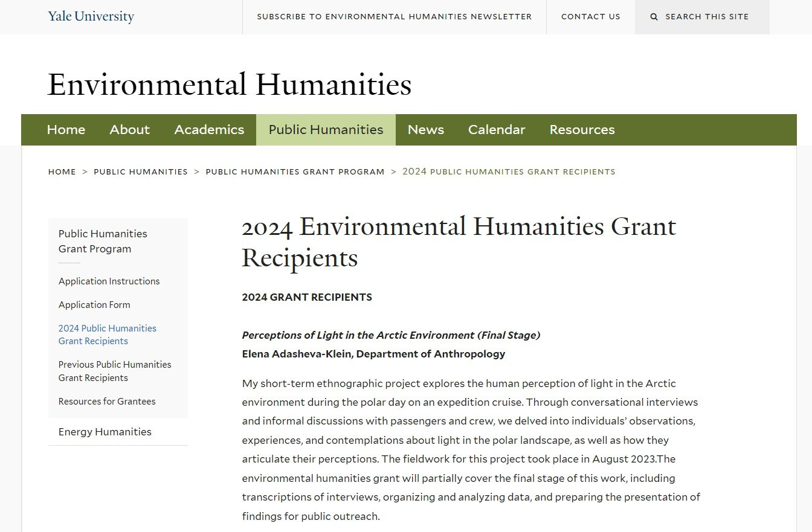Select the Public Humanities navigation tab

[326, 129]
